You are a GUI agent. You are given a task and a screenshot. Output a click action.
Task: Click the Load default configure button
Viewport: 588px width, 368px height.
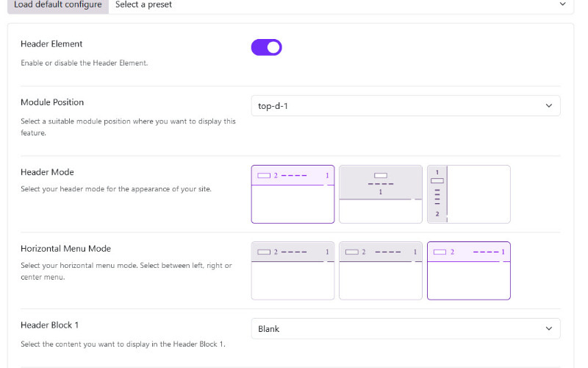point(58,5)
